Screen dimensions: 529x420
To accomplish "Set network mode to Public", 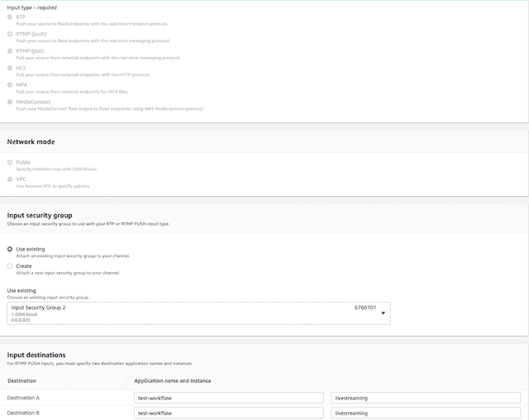I will pos(10,162).
